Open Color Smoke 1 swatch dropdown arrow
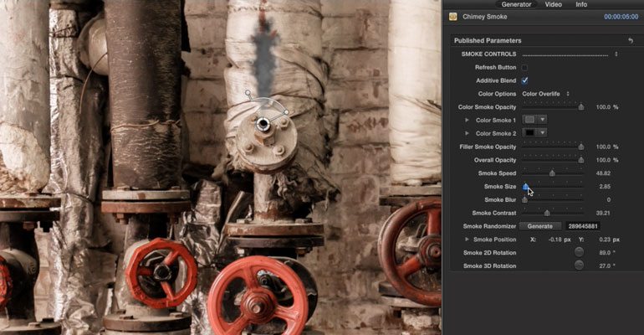 coord(542,120)
